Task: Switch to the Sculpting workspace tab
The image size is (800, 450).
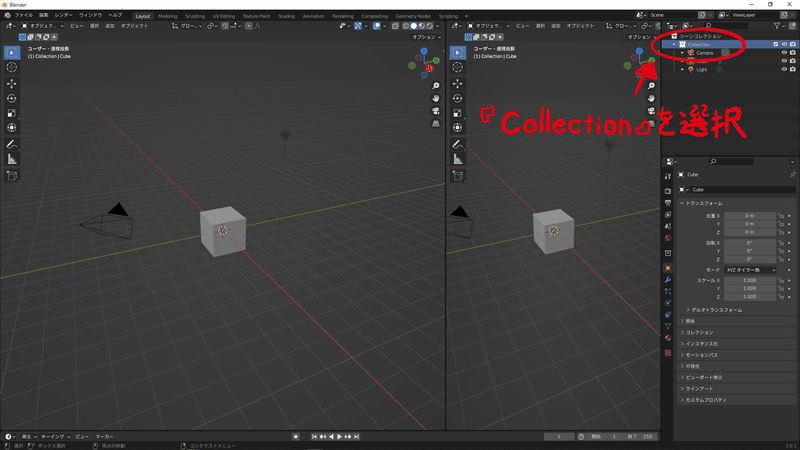Action: pyautogui.click(x=194, y=16)
